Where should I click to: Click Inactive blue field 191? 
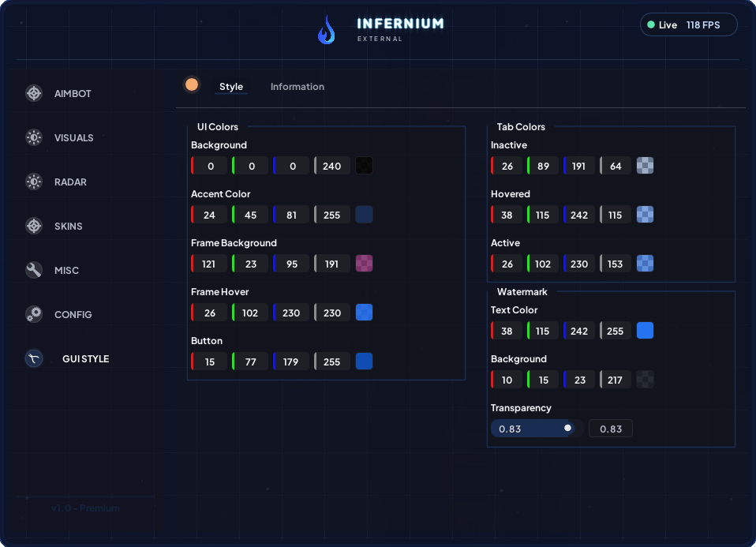pyautogui.click(x=578, y=166)
